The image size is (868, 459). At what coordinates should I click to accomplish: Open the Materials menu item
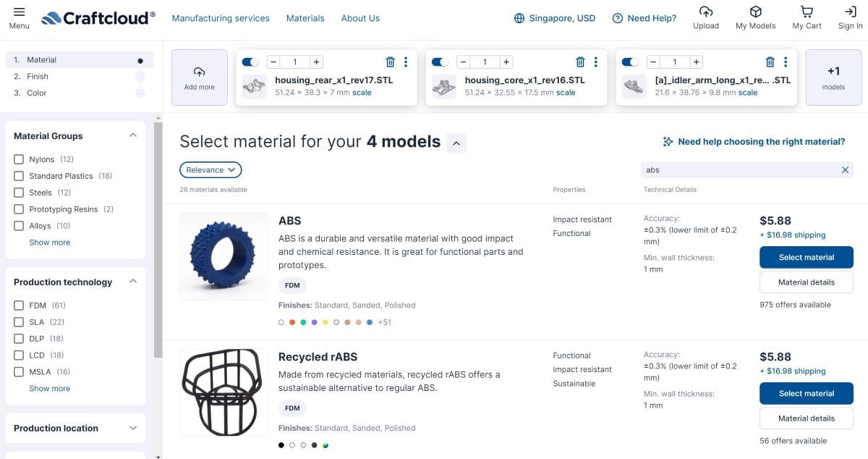(x=305, y=18)
